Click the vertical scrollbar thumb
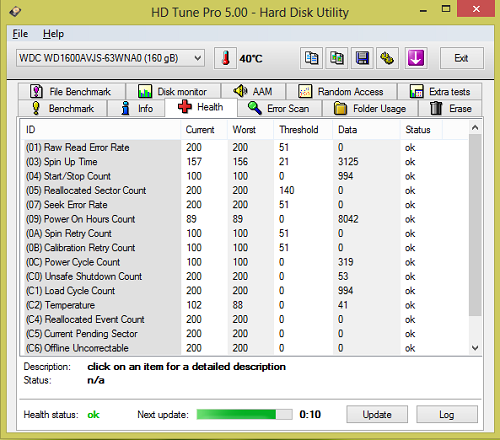Screen dimensions: 500x440 point(475,225)
